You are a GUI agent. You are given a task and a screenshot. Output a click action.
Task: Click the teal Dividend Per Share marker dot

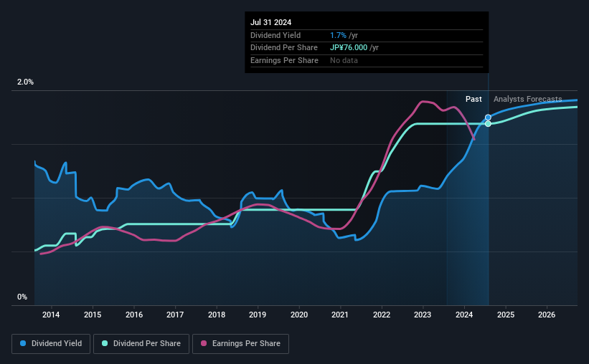click(x=488, y=124)
